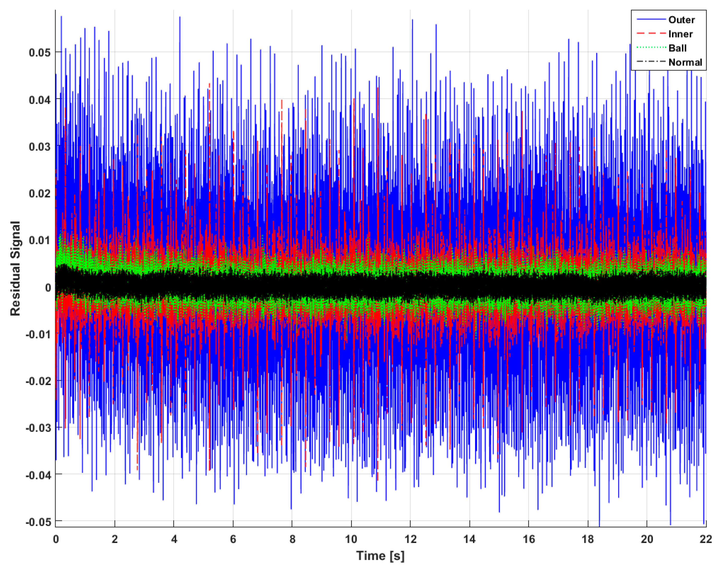Viewport: 728px width, 569px height.
Task: Click the 0.05 y-axis tick label
Action: tap(40, 53)
